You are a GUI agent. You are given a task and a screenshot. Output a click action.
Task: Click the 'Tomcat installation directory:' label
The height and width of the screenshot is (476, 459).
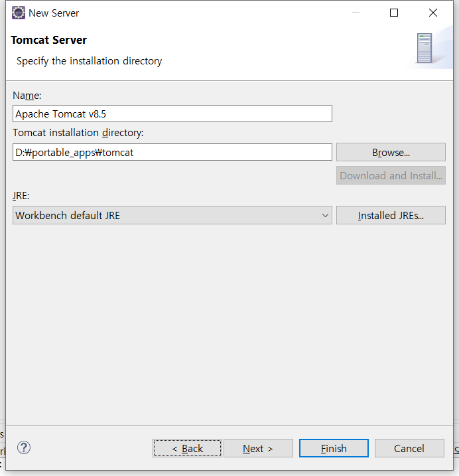pos(78,133)
